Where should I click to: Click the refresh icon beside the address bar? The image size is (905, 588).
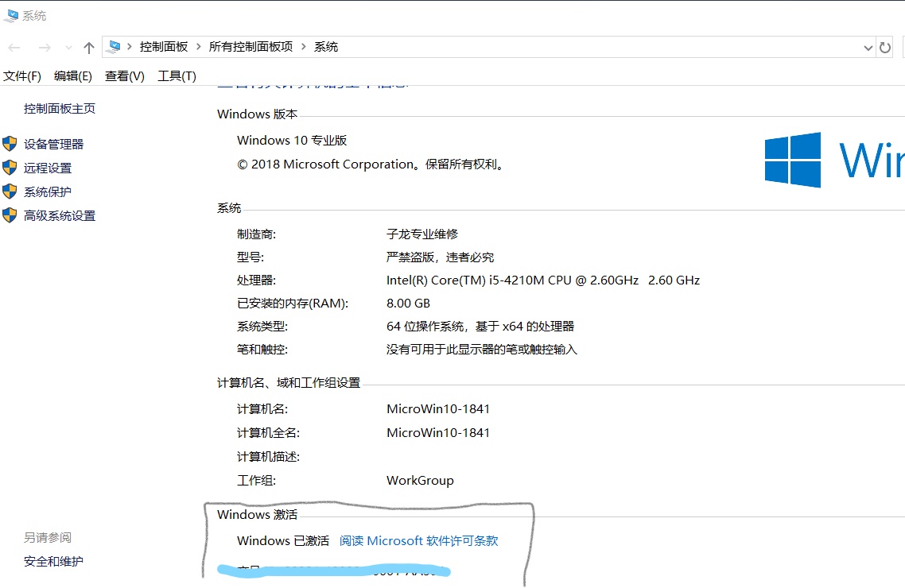coord(885,47)
